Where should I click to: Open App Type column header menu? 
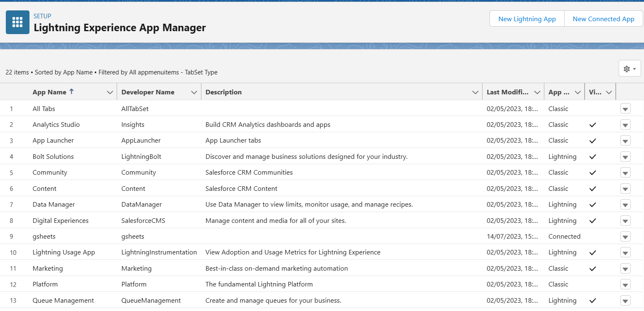578,92
